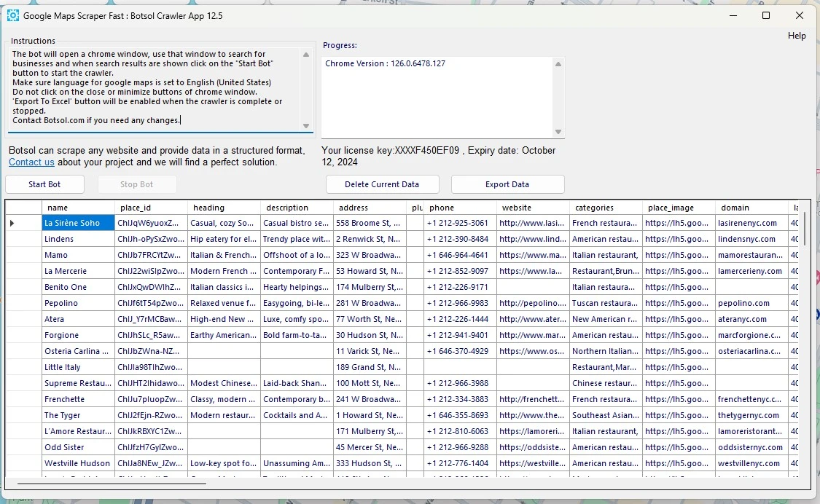
Task: Click the website column header
Action: (533, 208)
